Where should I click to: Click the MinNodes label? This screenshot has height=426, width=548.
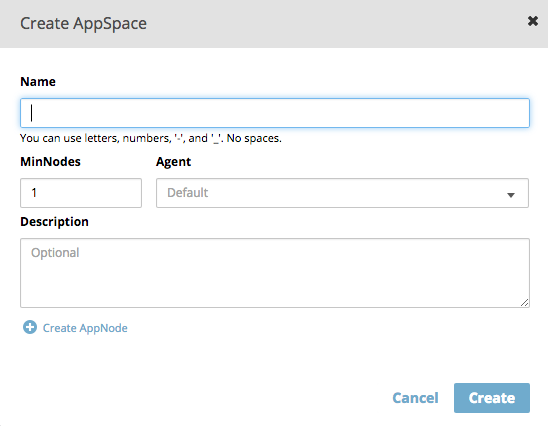click(x=50, y=161)
